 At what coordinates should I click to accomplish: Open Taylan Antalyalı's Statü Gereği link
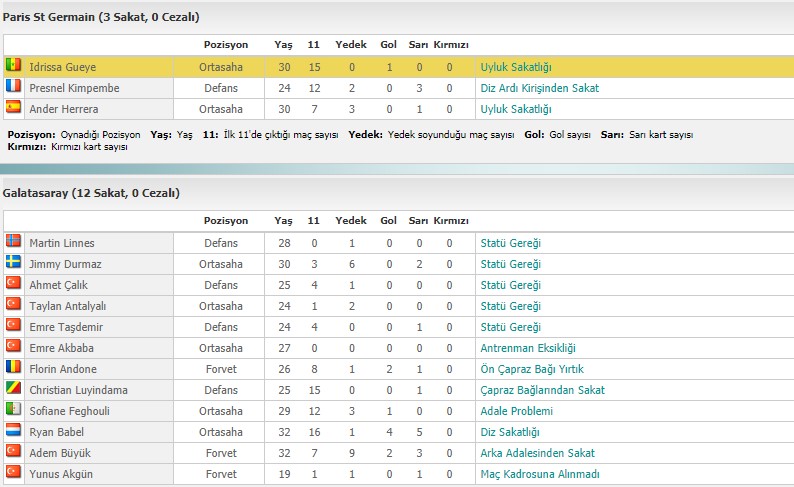pos(510,306)
